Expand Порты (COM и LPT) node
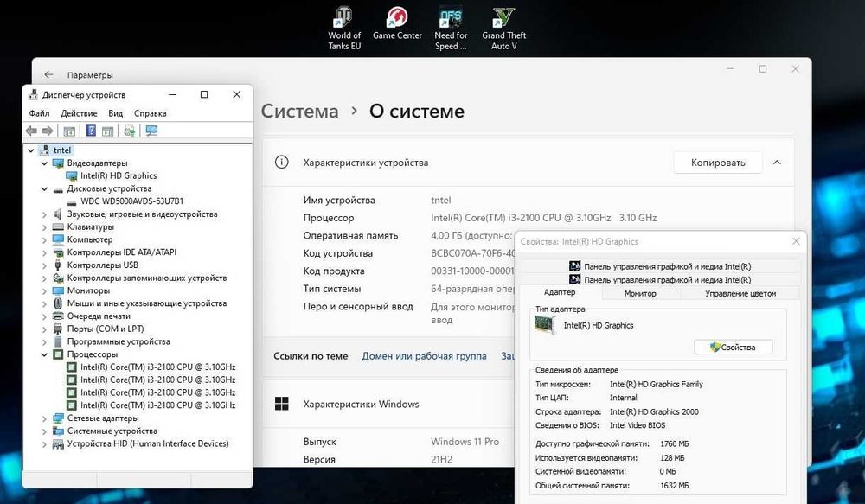Image resolution: width=865 pixels, height=504 pixels. pos(44,329)
